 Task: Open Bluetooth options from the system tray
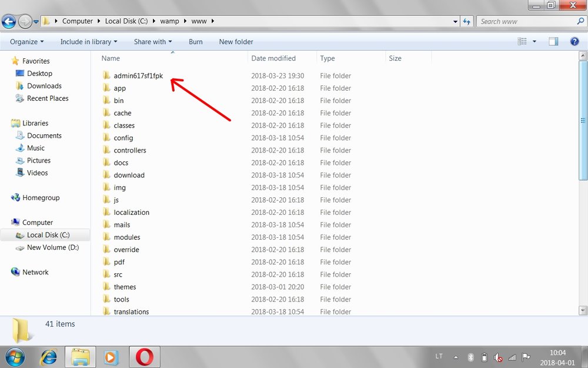(x=470, y=357)
